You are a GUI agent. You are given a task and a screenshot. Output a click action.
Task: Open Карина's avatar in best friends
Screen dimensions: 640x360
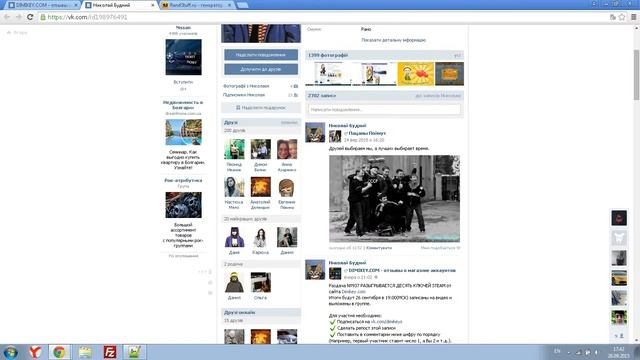point(260,238)
